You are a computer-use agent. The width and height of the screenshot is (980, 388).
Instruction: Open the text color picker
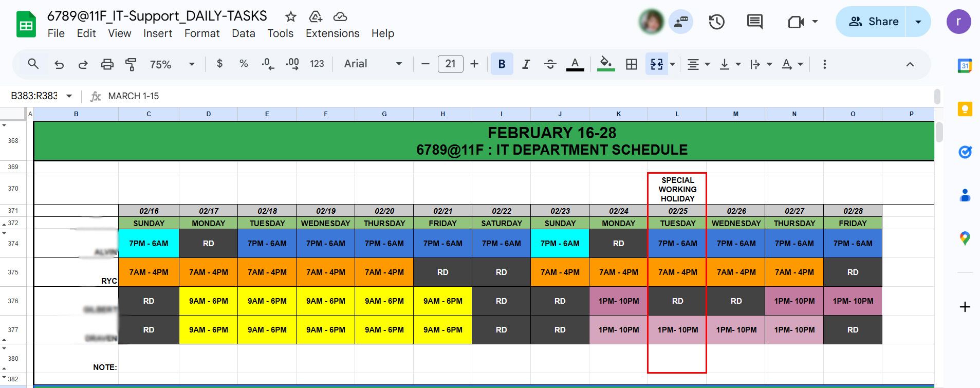point(575,64)
